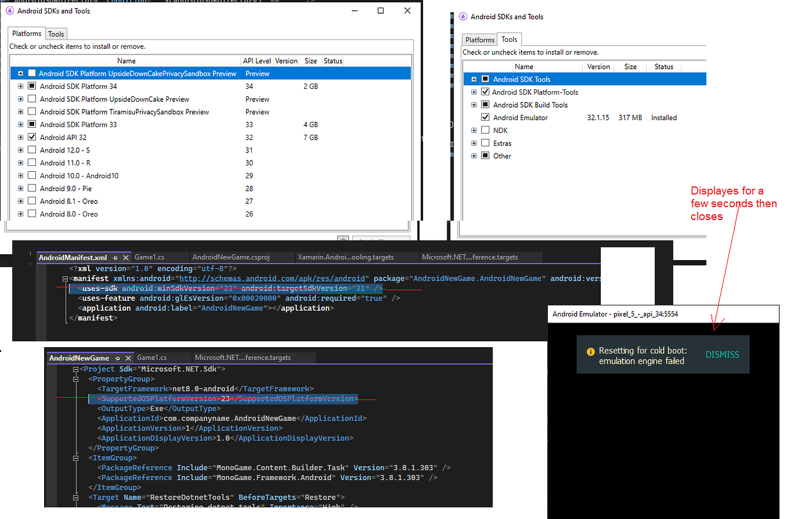The width and height of the screenshot is (812, 519).
Task: Expand the Extras node in Tools list
Action: click(x=474, y=143)
